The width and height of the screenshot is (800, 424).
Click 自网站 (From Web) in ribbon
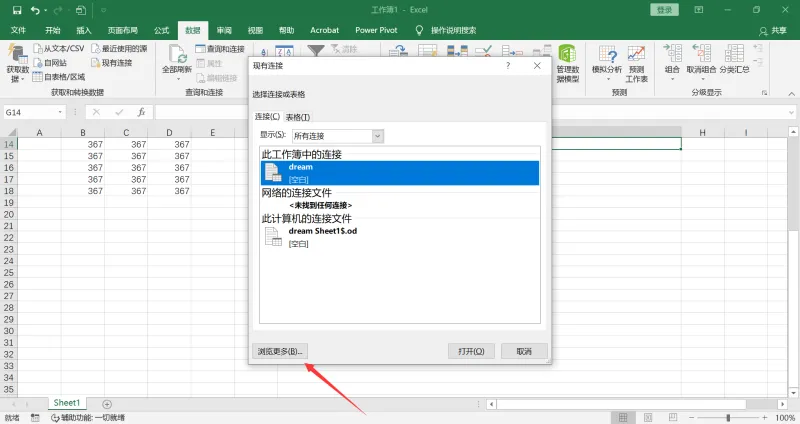click(x=50, y=63)
